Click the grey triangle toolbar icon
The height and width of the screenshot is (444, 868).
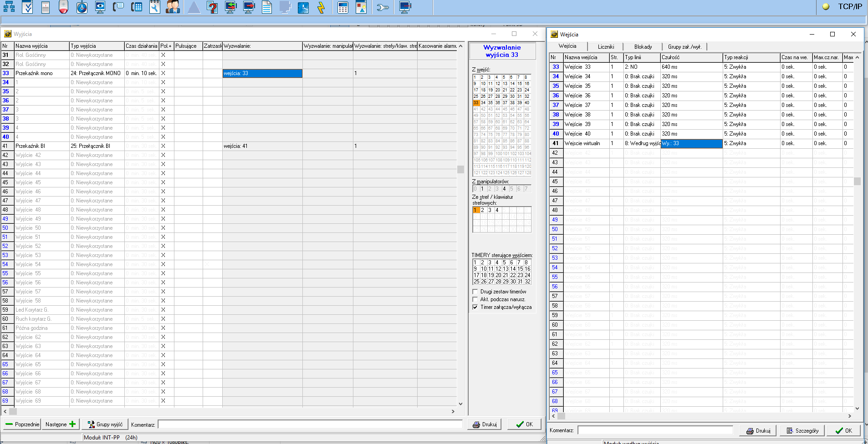[x=194, y=7]
